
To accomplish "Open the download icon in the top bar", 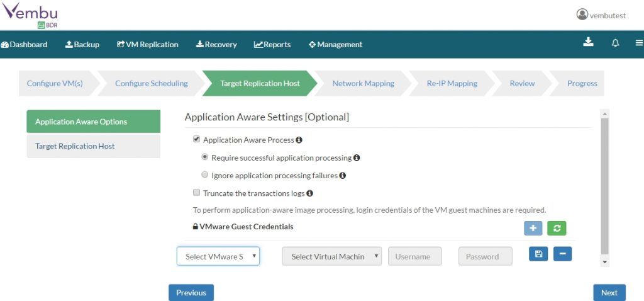I will 588,42.
